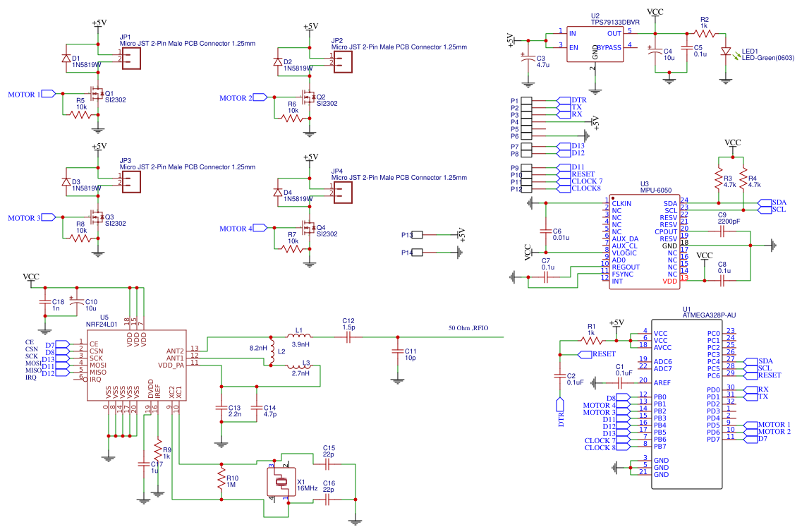Viewport: 802px width, 532px height.
Task: Click resistor R2 next to LED1
Action: click(x=704, y=34)
